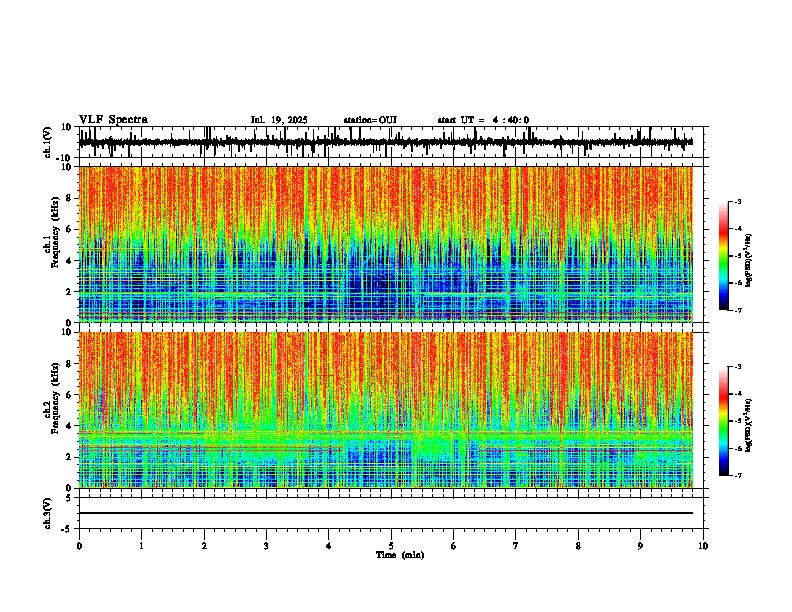Click the "-3" tick on ch.1 color bar
The height and width of the screenshot is (612, 792).
tap(738, 201)
